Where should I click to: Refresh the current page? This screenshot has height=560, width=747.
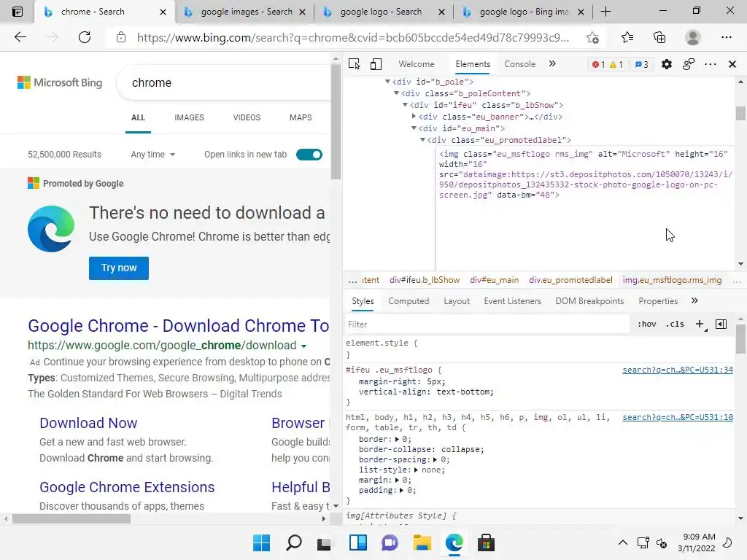point(85,37)
